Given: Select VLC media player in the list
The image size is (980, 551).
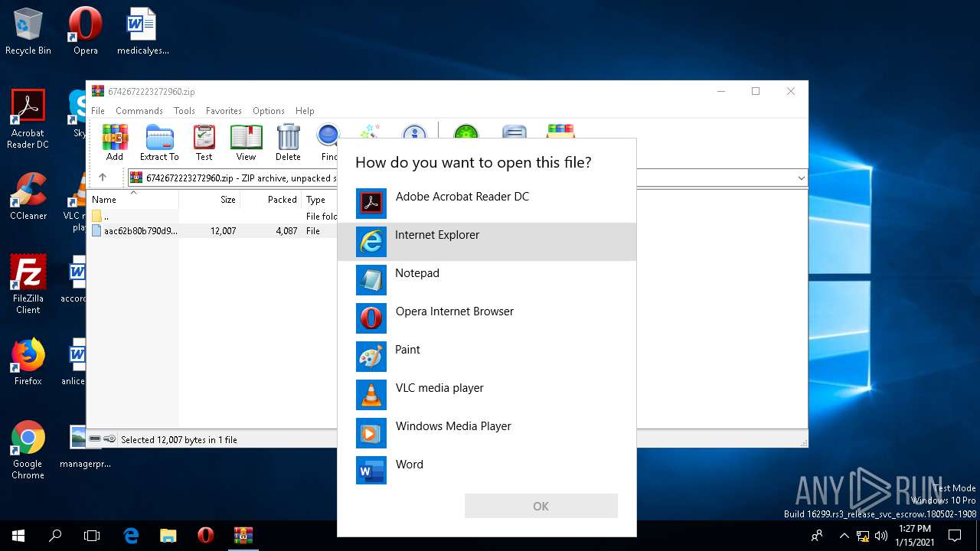Looking at the screenshot, I should (487, 395).
